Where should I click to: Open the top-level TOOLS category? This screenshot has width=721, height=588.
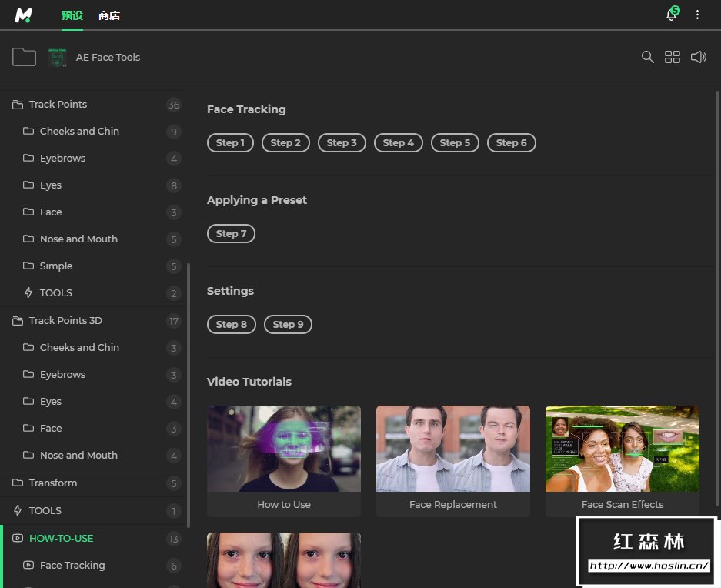pyautogui.click(x=93, y=511)
